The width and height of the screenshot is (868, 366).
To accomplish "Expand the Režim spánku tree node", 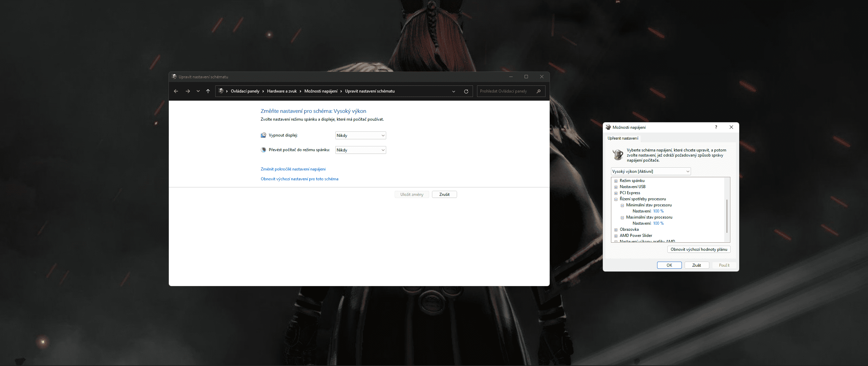I will coord(616,181).
